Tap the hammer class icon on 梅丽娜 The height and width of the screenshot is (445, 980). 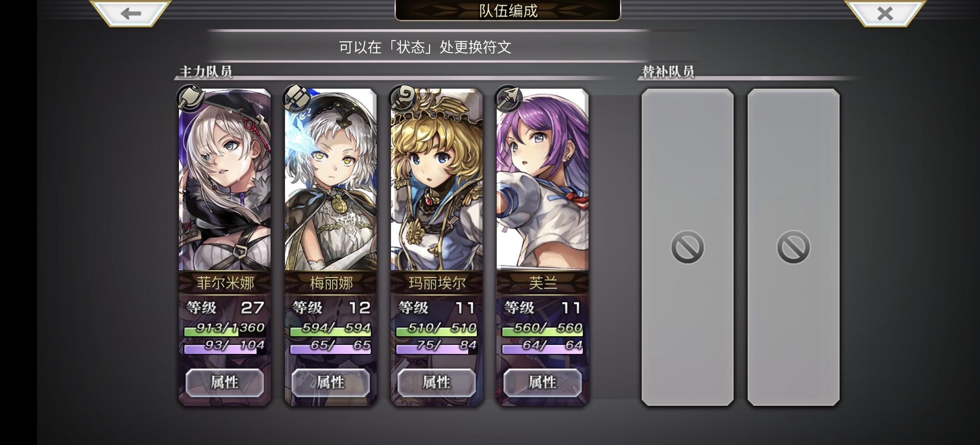(297, 98)
